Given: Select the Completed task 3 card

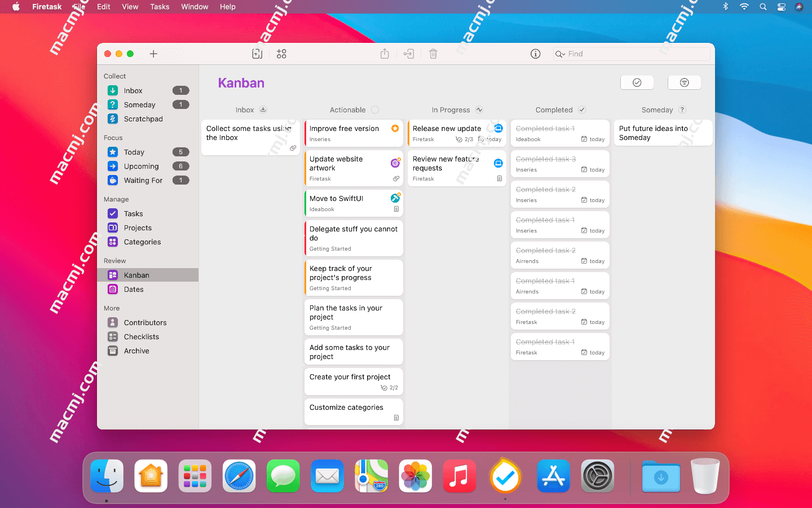Looking at the screenshot, I should coord(560,164).
